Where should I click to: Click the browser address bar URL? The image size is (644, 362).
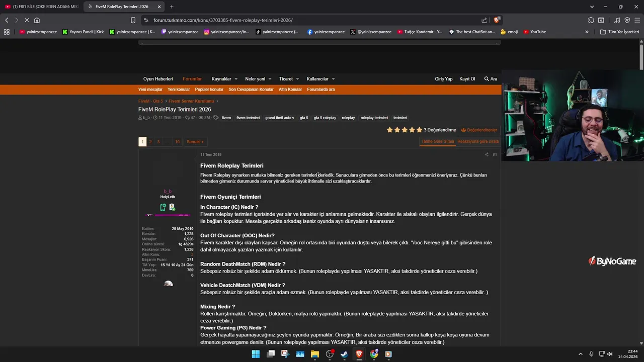(223, 20)
